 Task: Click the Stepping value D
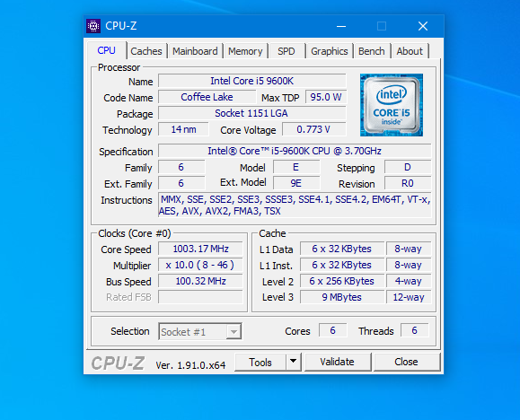point(408,167)
